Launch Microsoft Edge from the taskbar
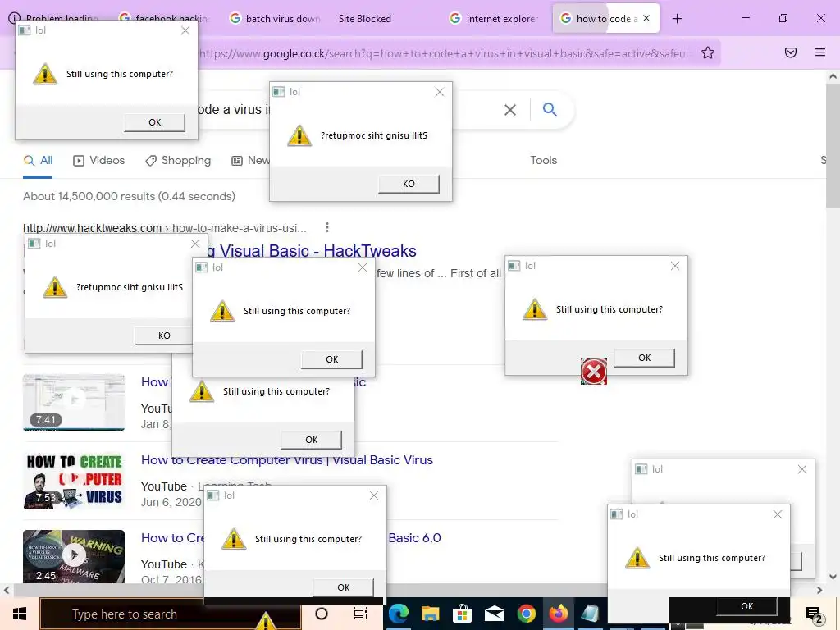Image resolution: width=840 pixels, height=630 pixels. [399, 614]
